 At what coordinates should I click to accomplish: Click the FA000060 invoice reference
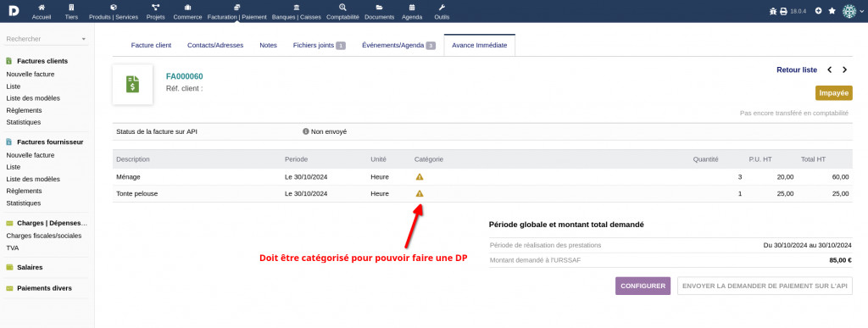tap(184, 76)
